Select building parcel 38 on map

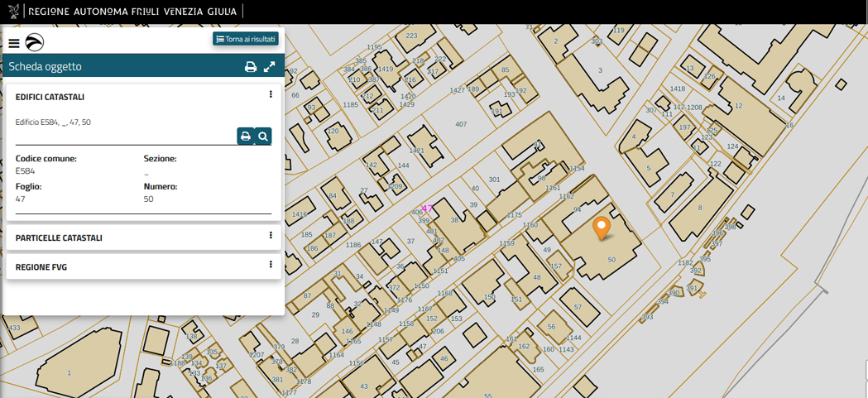(454, 221)
